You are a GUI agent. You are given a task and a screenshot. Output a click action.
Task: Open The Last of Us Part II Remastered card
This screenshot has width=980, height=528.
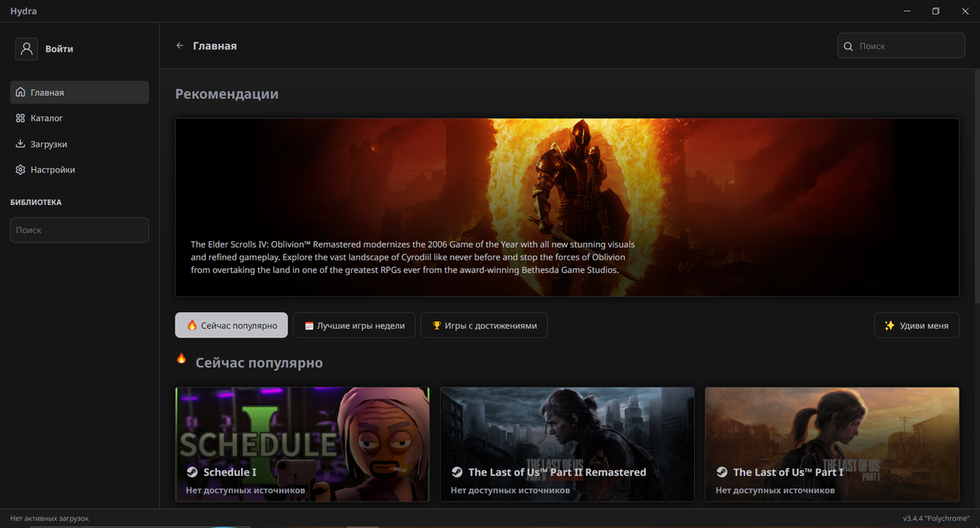pos(568,445)
